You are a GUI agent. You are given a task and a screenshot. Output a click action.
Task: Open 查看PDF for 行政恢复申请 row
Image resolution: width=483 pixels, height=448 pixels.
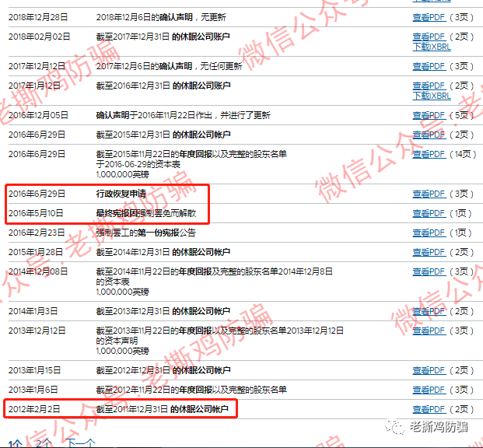tap(429, 194)
